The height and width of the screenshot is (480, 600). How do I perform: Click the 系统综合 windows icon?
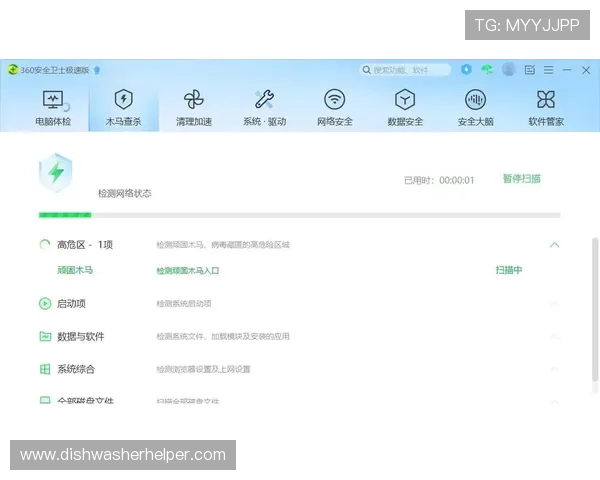point(45,369)
